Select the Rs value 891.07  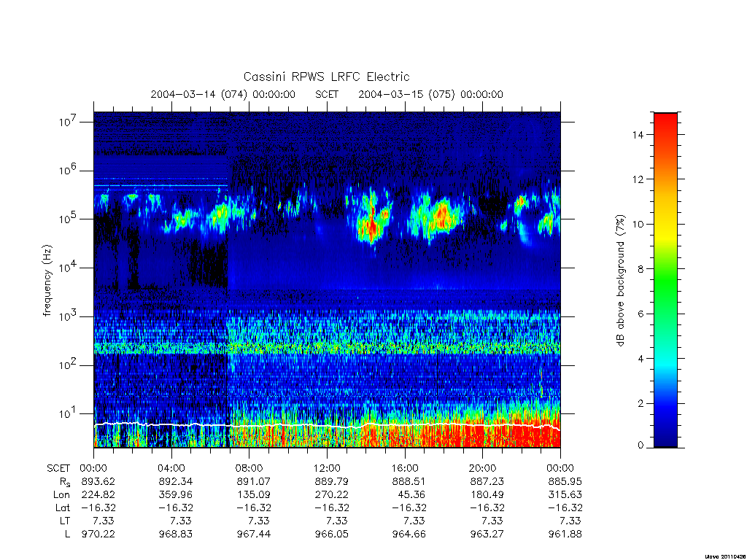pyautogui.click(x=253, y=481)
